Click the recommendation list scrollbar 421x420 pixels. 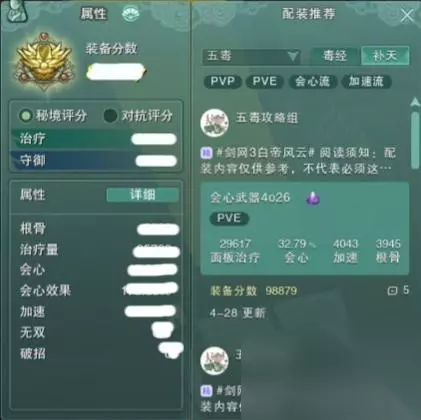pyautogui.click(x=415, y=140)
